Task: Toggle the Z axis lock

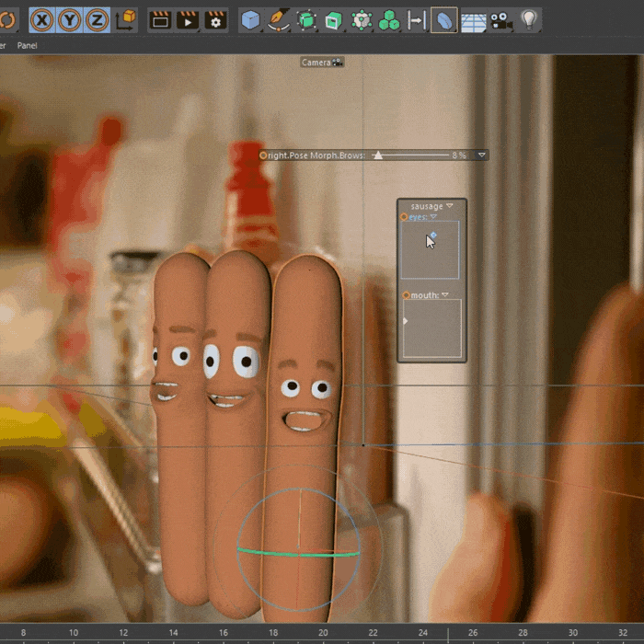Action: pyautogui.click(x=97, y=19)
